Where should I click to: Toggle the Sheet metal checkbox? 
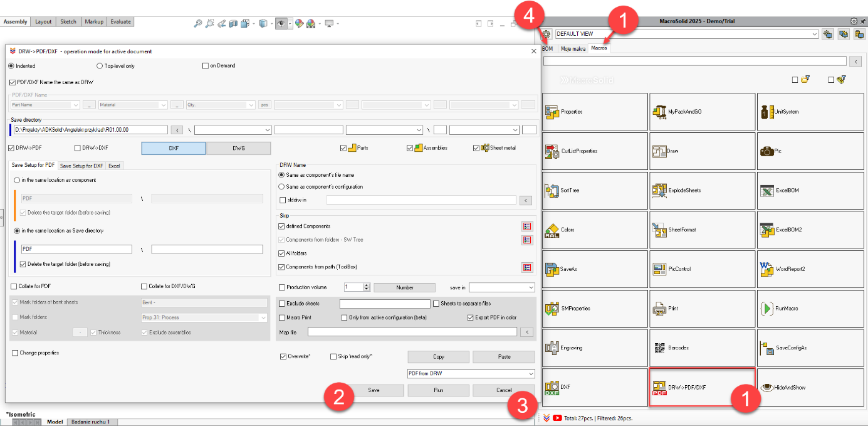click(476, 148)
